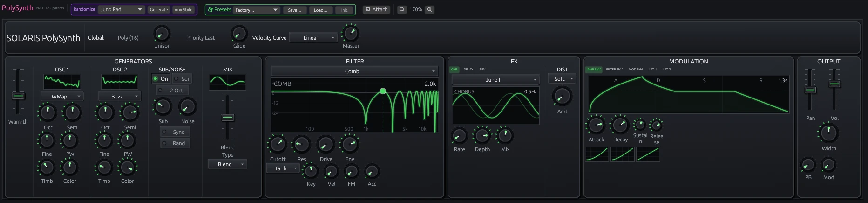Viewport: 868px width, 203px height.
Task: Click the Glide knob
Action: coord(239,34)
